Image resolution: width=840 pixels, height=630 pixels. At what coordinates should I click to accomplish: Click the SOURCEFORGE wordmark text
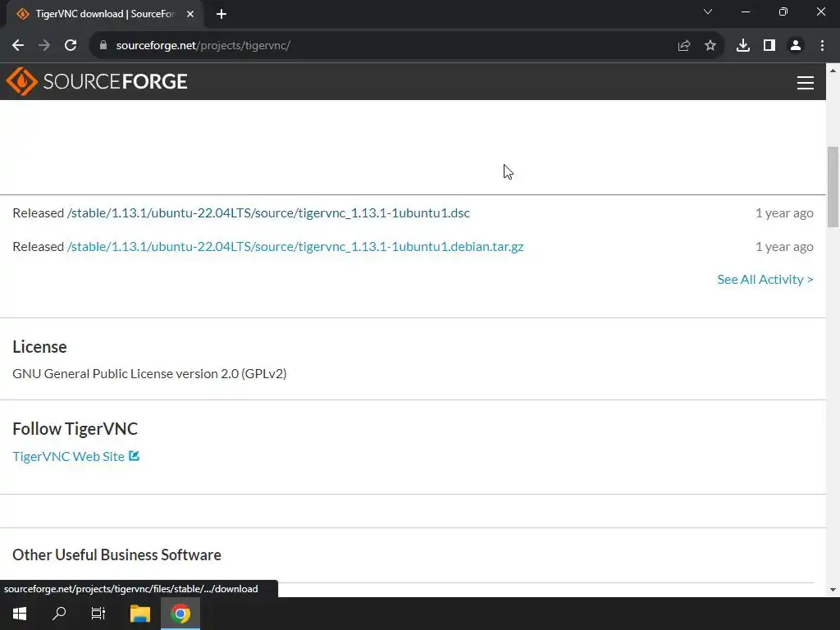[115, 81]
